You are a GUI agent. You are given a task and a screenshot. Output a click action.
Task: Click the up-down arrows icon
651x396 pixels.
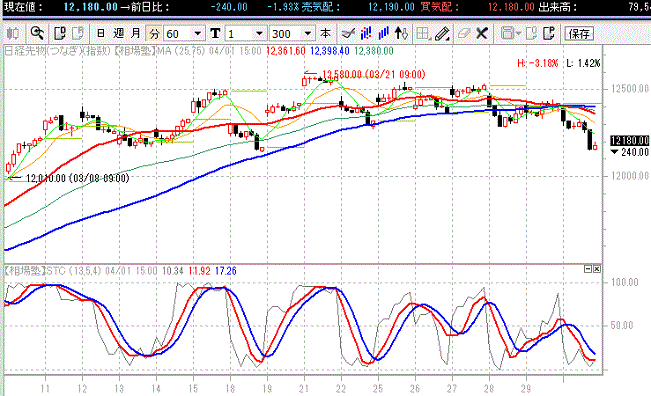click(x=401, y=33)
